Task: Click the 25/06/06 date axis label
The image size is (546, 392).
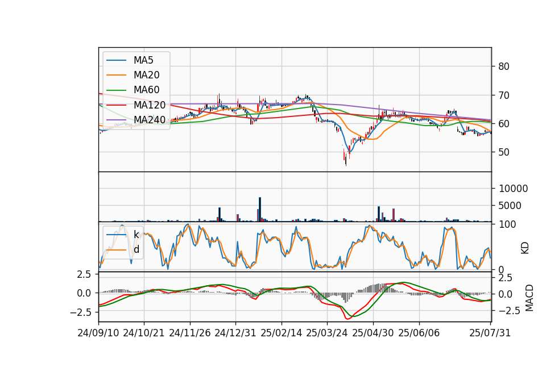Action: 419,333
